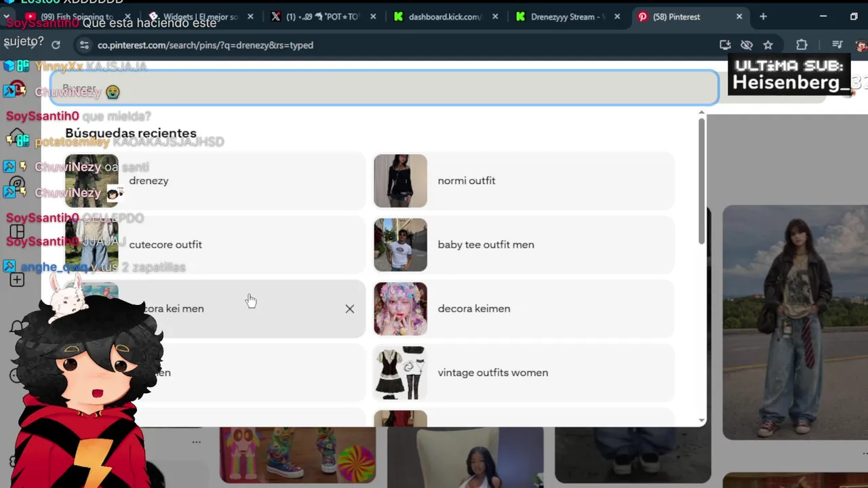Reload the Pinterest page
Image resolution: width=868 pixels, height=488 pixels.
[x=56, y=45]
